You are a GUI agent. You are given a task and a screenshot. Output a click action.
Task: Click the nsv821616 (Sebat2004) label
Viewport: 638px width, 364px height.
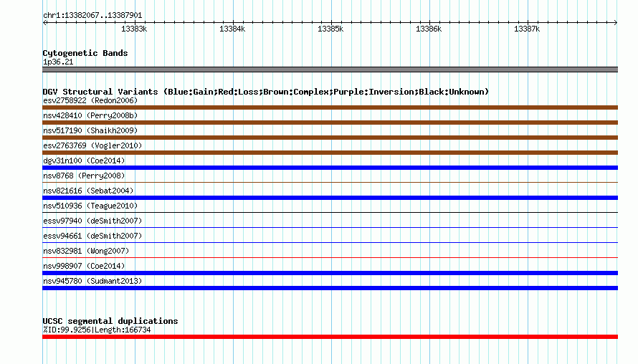pos(88,191)
